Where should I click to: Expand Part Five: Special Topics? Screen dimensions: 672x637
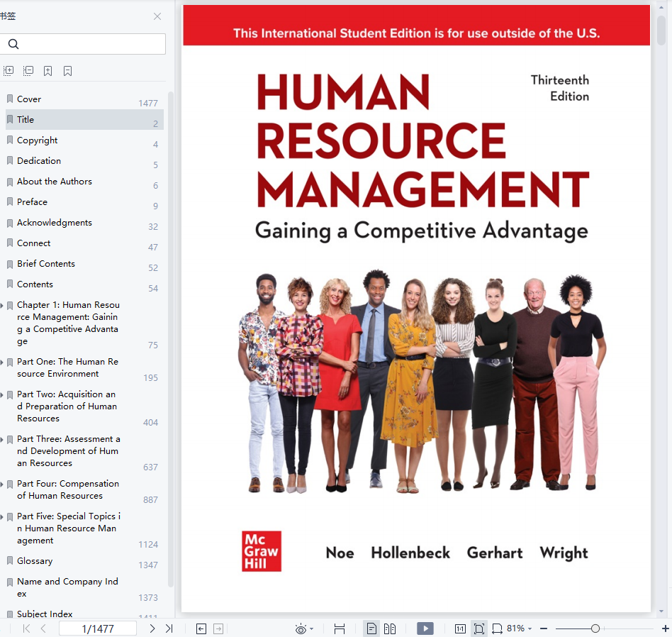[1, 516]
